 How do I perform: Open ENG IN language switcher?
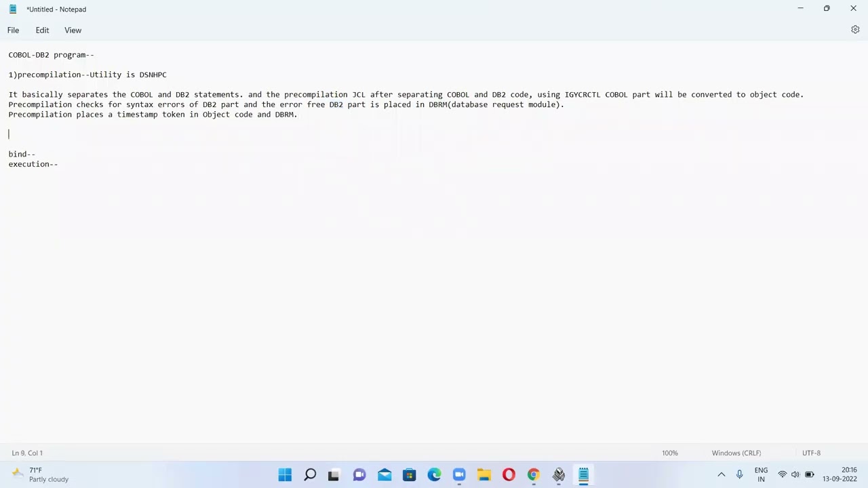click(761, 474)
